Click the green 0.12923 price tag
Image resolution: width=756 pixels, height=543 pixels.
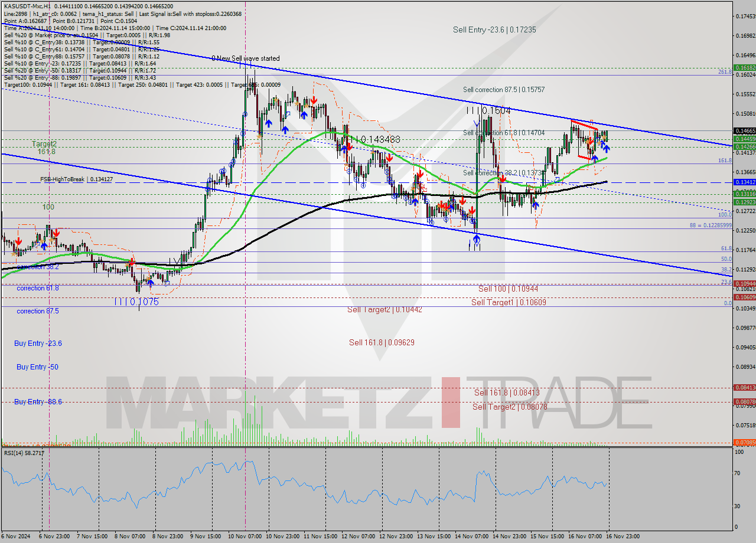click(744, 202)
